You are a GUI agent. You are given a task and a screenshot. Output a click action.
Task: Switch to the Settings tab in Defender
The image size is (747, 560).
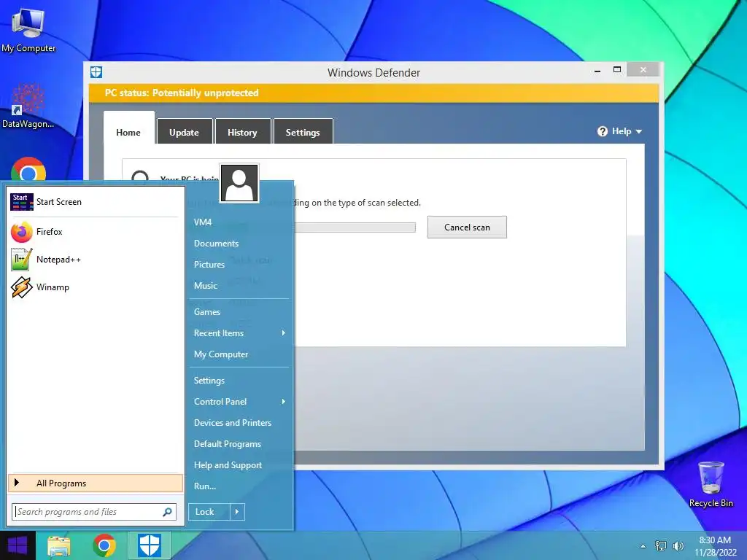click(x=303, y=132)
